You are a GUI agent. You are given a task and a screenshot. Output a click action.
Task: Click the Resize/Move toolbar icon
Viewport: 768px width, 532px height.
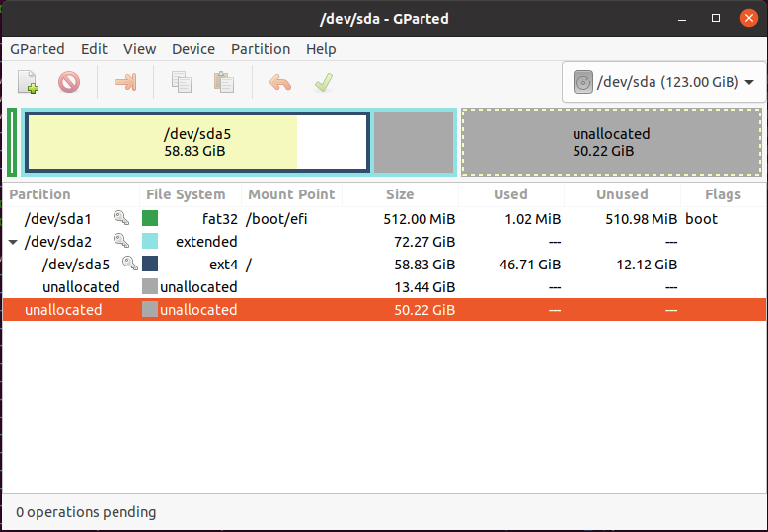[125, 82]
